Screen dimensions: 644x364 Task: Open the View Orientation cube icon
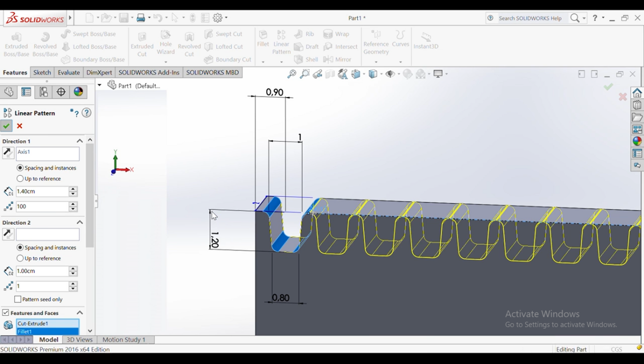357,74
